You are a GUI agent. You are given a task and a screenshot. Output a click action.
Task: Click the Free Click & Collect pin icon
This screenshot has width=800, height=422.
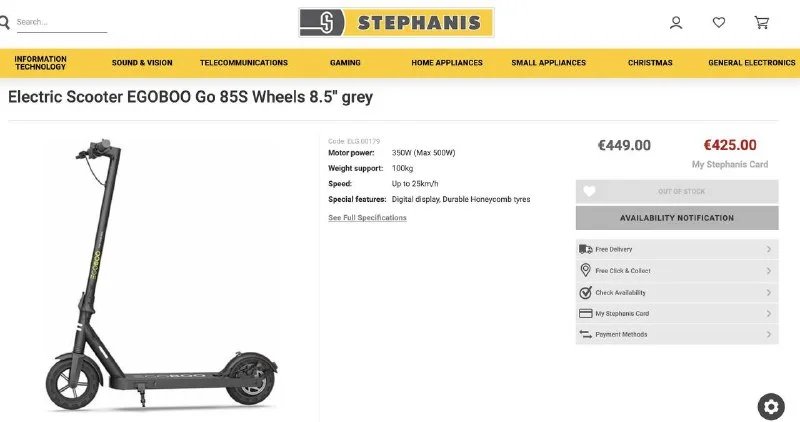(586, 270)
